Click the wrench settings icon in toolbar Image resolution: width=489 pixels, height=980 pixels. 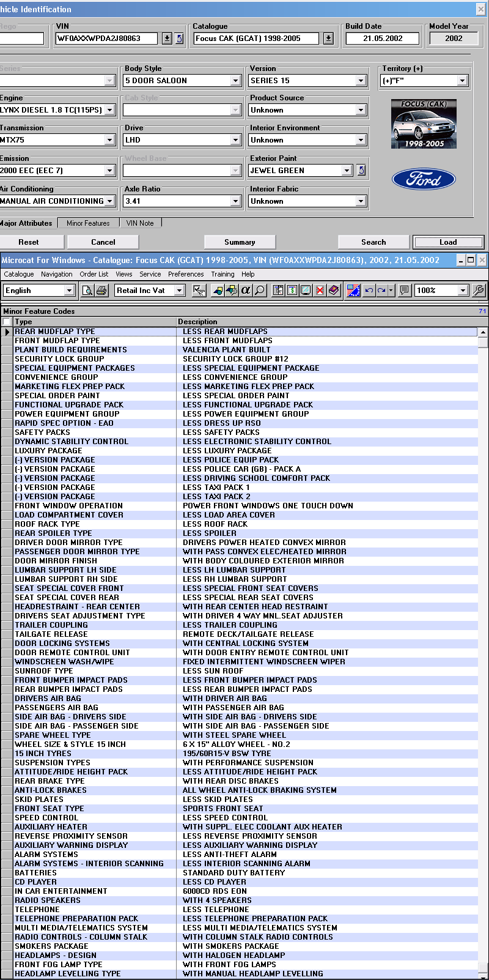[x=479, y=291]
